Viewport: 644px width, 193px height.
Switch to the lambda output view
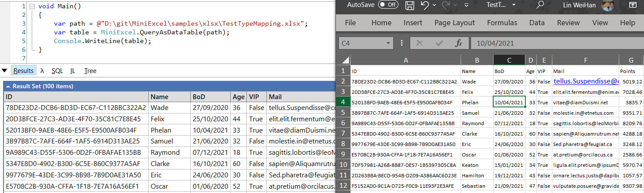pos(42,71)
